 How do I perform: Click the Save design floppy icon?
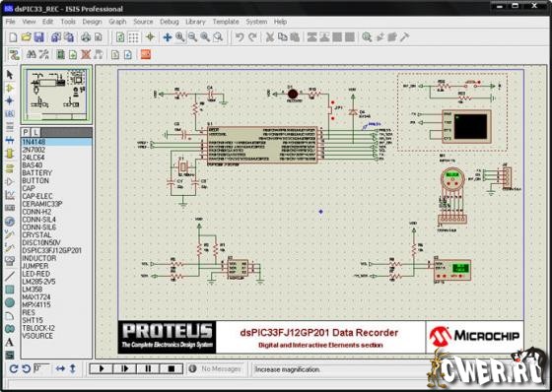38,37
